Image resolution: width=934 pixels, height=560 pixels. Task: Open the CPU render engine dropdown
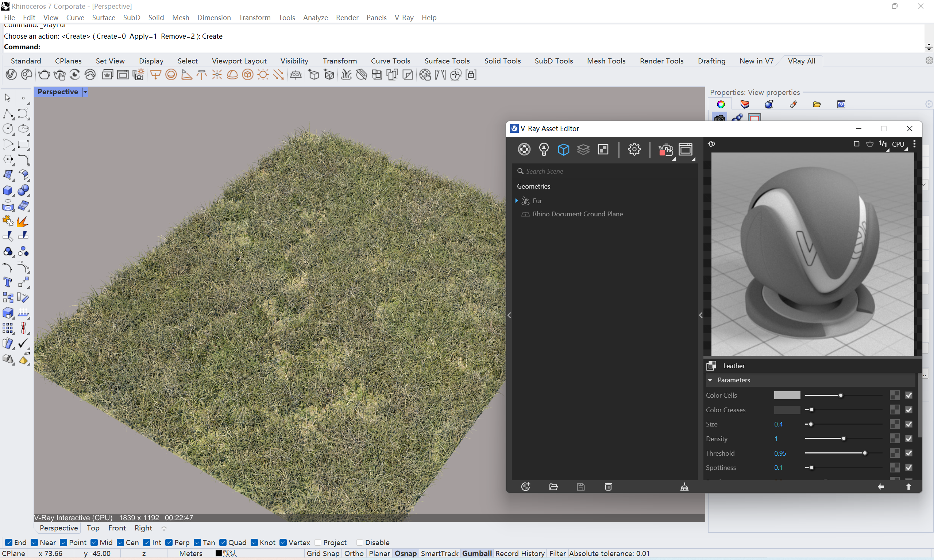(x=899, y=144)
